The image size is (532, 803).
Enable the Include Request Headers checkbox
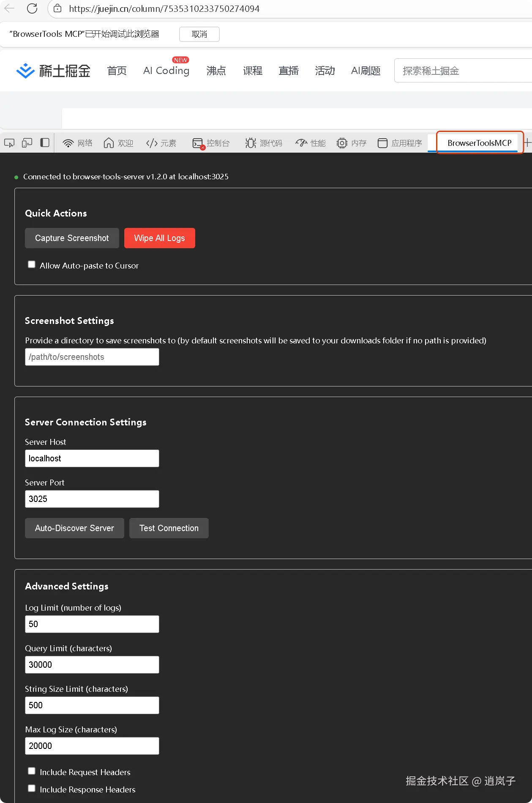point(32,771)
